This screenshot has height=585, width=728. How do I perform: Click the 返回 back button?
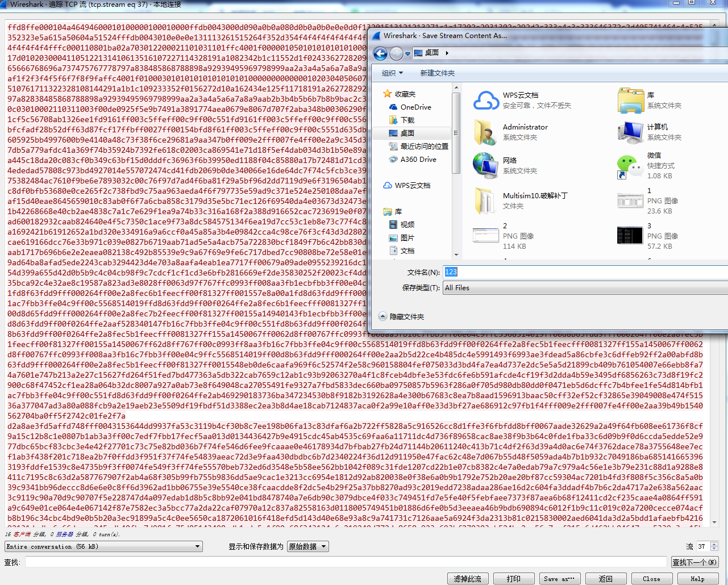coord(606,579)
